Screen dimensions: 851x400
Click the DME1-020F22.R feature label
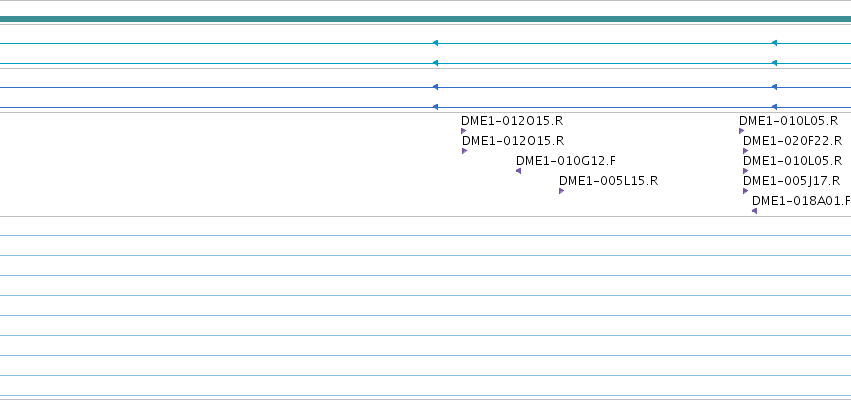tap(792, 141)
